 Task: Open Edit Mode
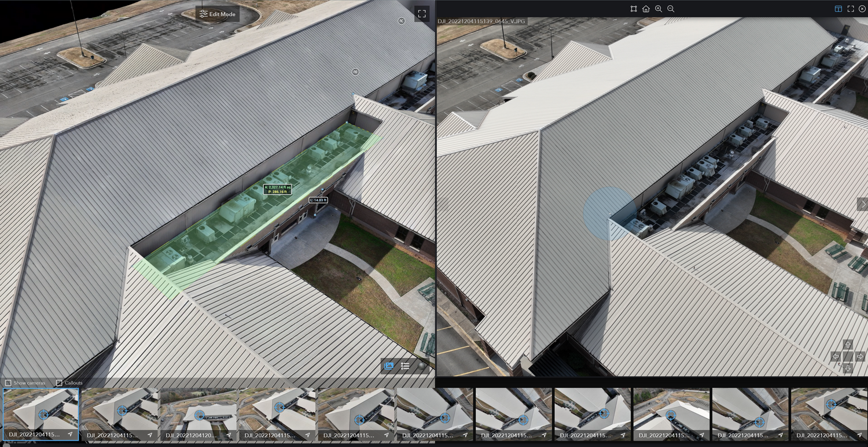click(x=217, y=13)
